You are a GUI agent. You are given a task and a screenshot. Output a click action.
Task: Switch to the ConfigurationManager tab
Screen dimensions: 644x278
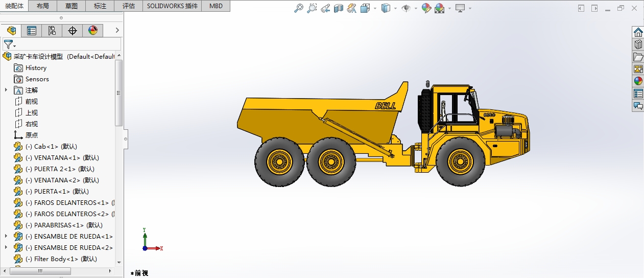tap(52, 31)
